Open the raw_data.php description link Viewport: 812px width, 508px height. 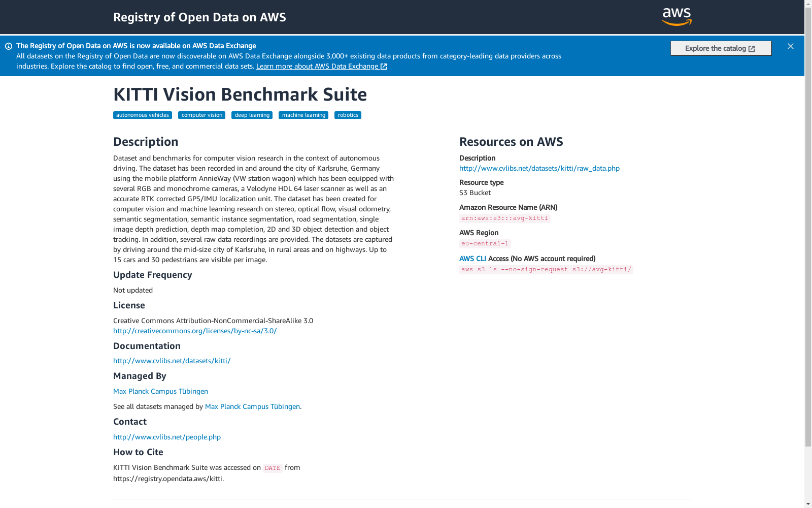[x=539, y=168]
